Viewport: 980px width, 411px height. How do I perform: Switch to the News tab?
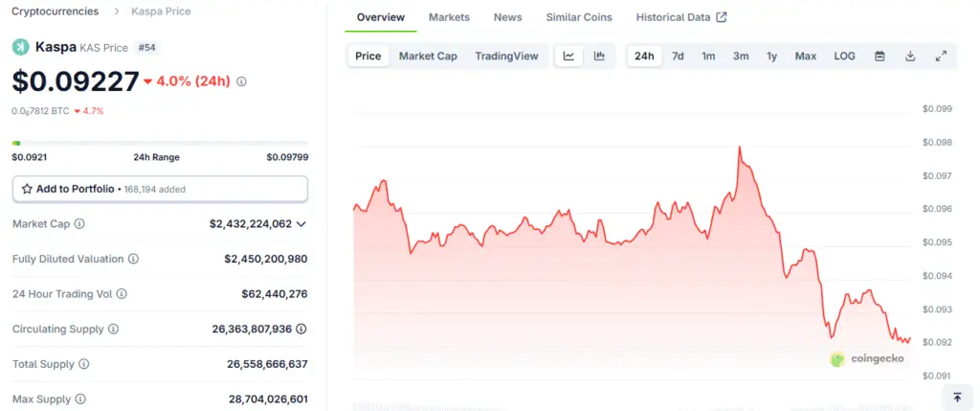507,17
